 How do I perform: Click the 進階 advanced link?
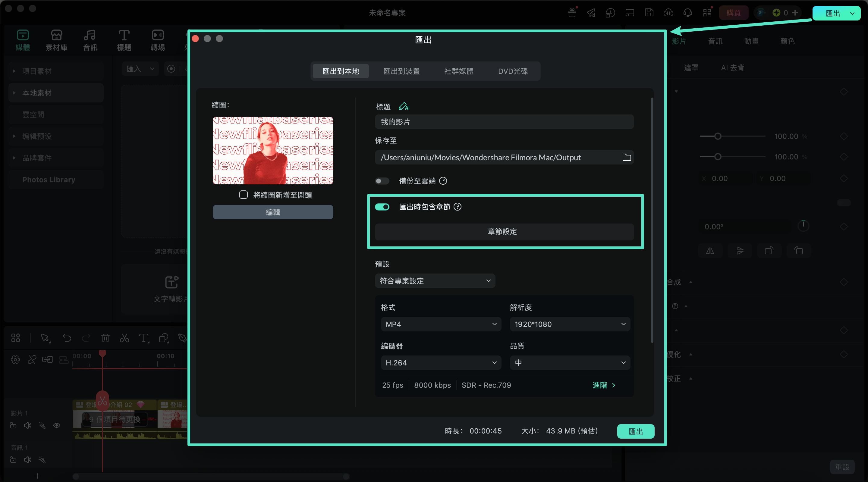[x=604, y=385]
